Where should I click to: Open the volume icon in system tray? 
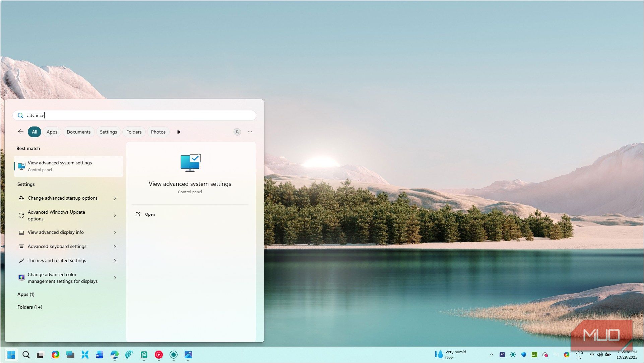click(600, 355)
